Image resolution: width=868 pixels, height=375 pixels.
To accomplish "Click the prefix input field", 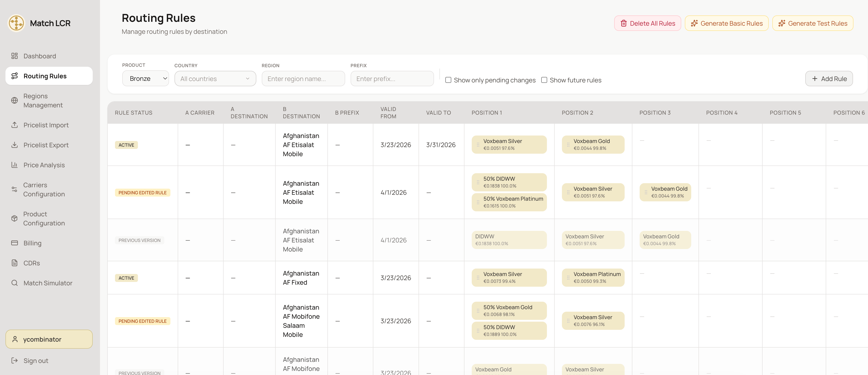I will pos(392,79).
